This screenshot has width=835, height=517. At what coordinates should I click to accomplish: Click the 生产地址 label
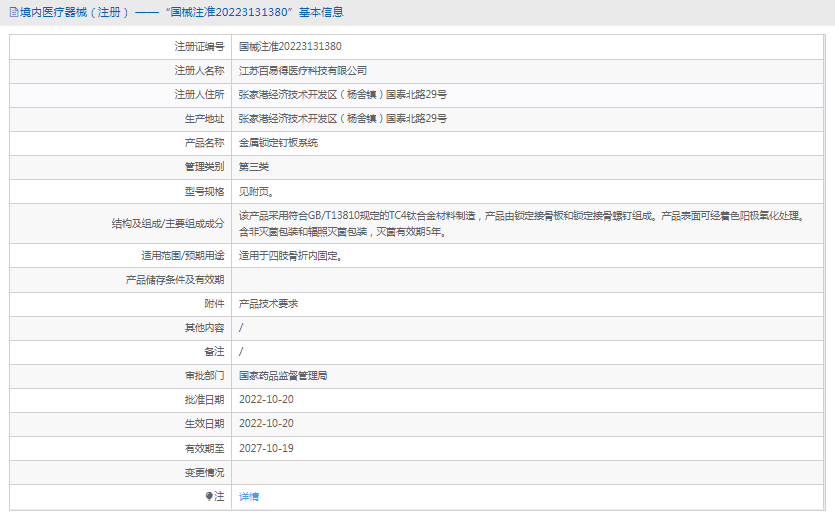[x=204, y=119]
